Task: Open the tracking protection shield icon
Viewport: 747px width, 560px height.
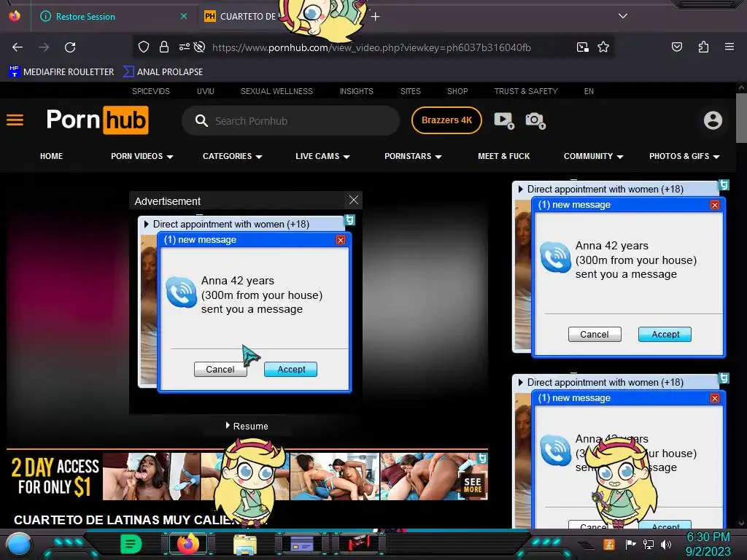Action: (144, 47)
